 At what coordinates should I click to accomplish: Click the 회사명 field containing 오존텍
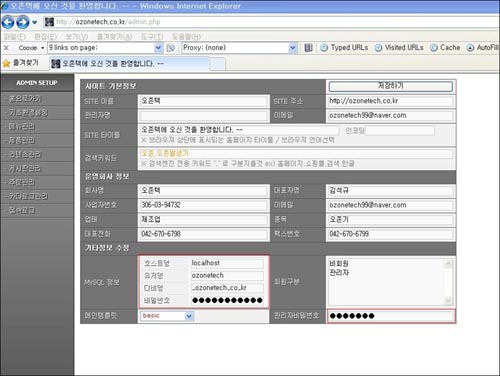click(x=203, y=191)
